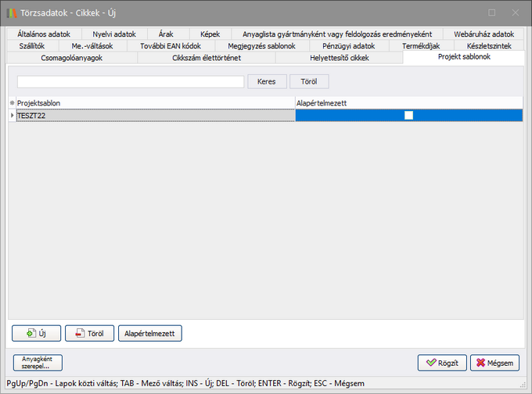Switch to the Árak tab

166,34
